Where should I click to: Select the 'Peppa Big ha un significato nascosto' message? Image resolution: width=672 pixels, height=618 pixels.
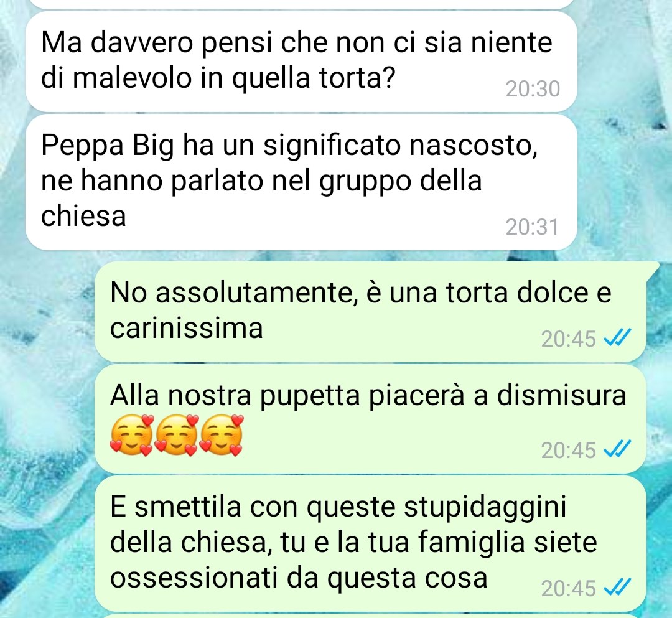(x=301, y=182)
